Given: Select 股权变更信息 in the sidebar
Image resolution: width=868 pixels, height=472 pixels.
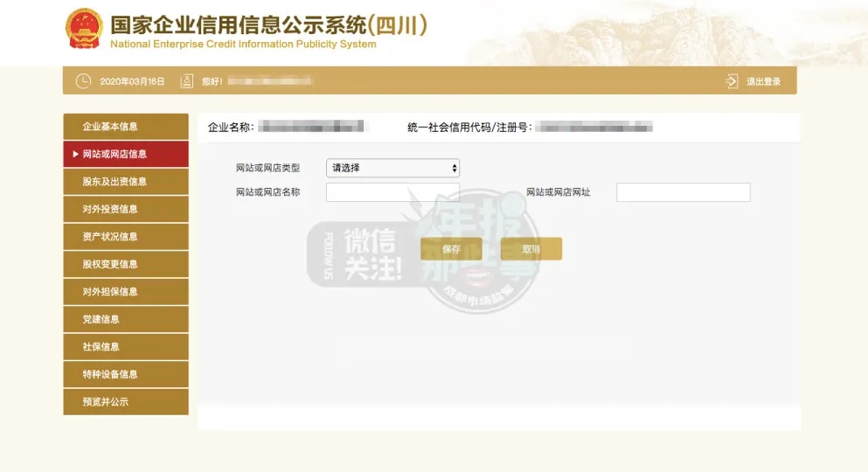Looking at the screenshot, I should 126,264.
